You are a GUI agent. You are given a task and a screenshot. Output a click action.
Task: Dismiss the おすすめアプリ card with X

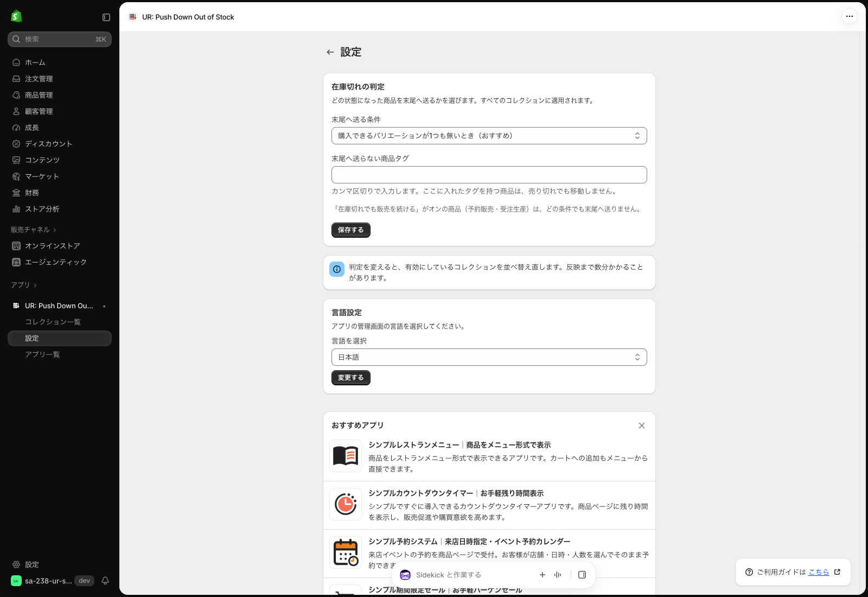pyautogui.click(x=642, y=425)
